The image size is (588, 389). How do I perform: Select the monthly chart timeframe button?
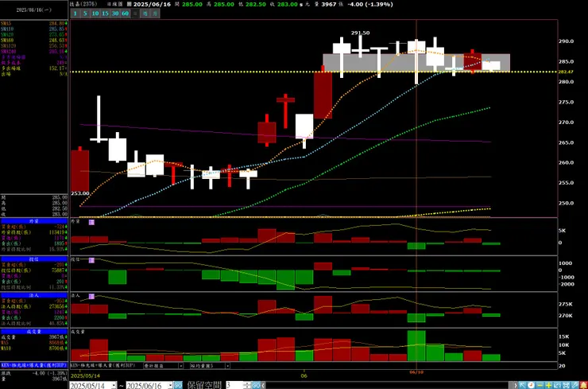[x=155, y=14]
